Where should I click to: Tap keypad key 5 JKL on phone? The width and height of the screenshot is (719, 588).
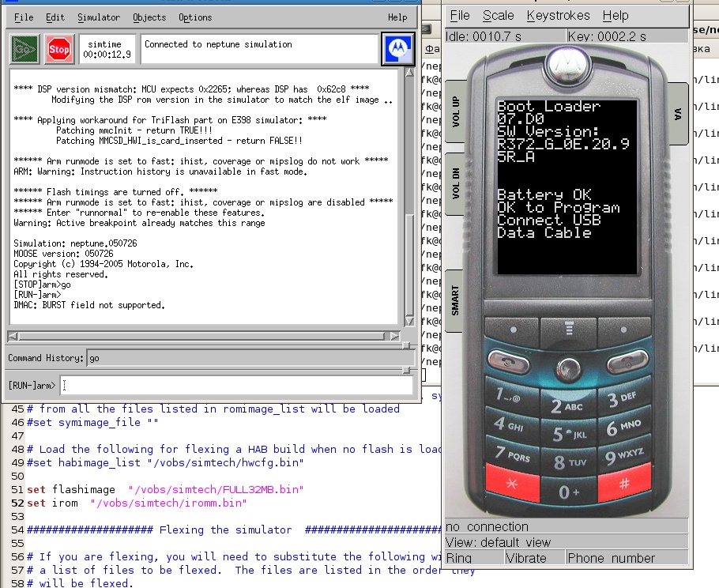(x=569, y=434)
